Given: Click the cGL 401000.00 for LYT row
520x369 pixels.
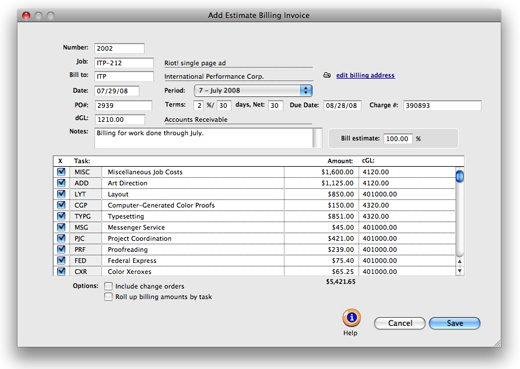Looking at the screenshot, I should [380, 194].
